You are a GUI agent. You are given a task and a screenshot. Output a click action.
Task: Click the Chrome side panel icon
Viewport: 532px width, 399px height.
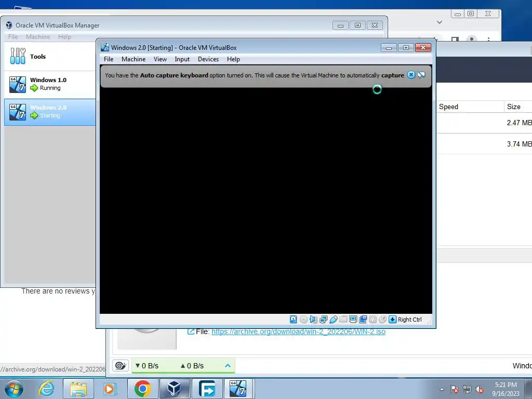455,39
